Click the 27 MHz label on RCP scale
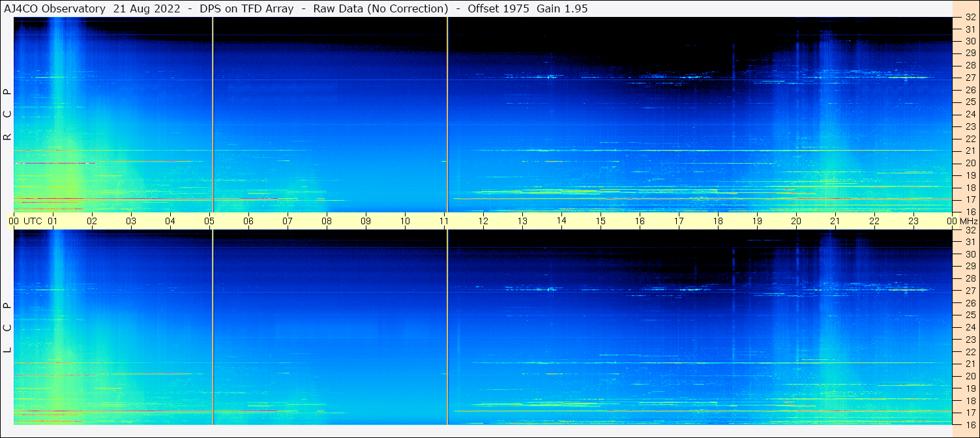 pos(970,78)
